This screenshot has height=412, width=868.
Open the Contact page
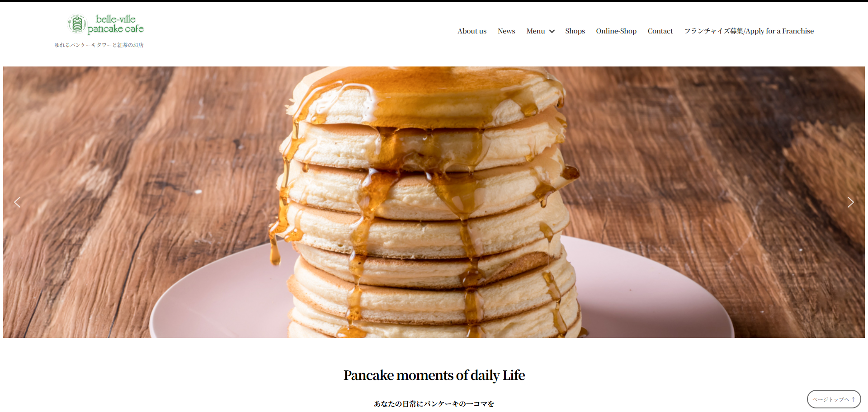(660, 31)
